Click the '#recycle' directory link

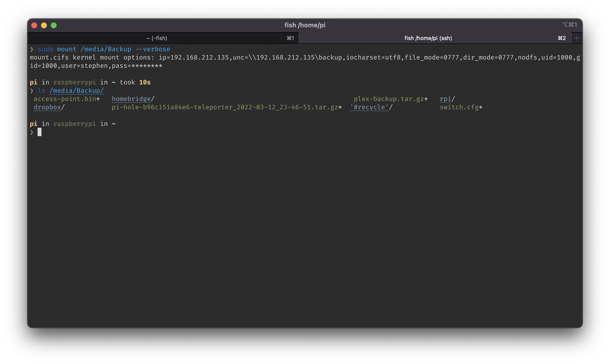369,107
